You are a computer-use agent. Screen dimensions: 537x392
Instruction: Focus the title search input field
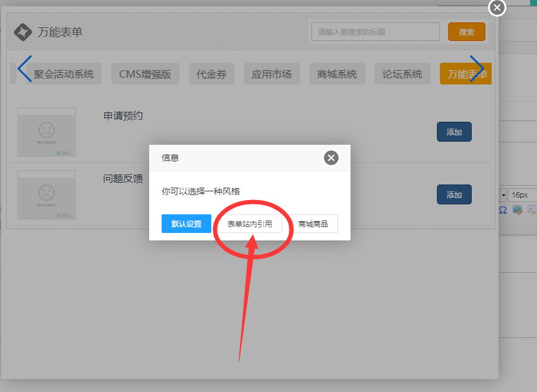coord(375,32)
